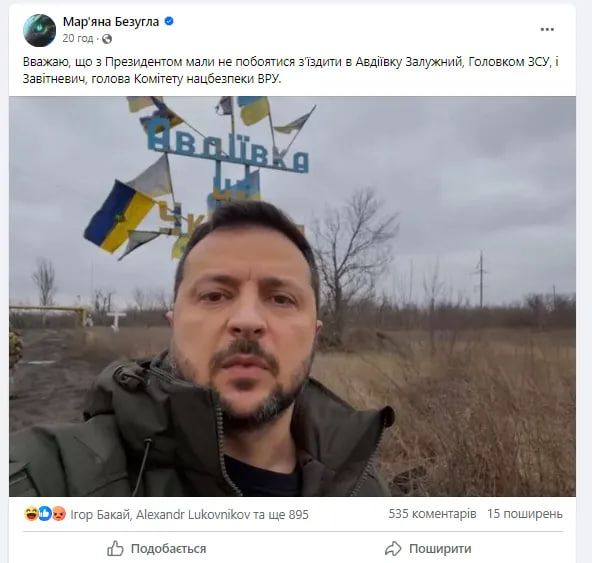
Task: Open the 535 коментарів list
Action: (x=432, y=514)
